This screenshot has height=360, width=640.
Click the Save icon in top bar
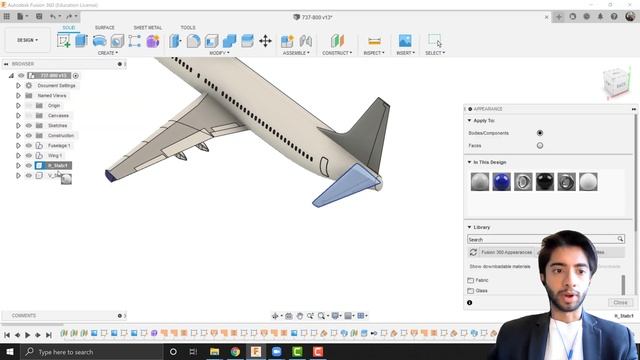tap(39, 17)
